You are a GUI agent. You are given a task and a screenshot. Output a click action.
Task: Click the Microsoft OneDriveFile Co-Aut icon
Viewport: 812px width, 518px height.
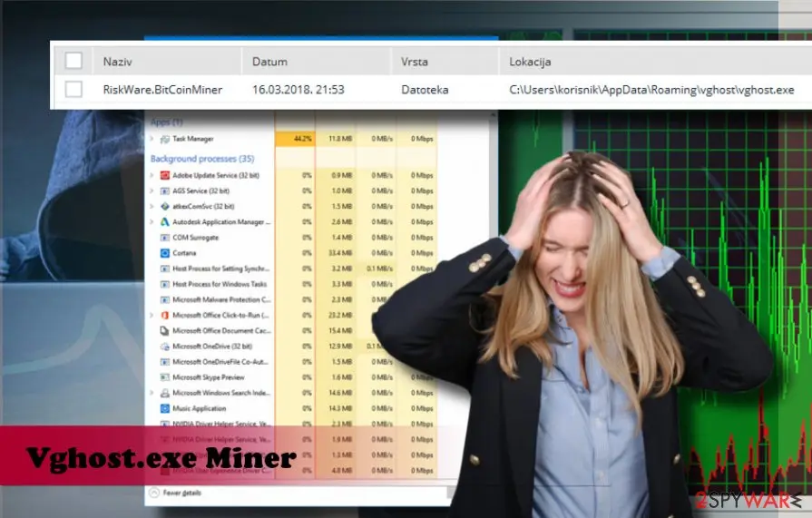(x=165, y=362)
